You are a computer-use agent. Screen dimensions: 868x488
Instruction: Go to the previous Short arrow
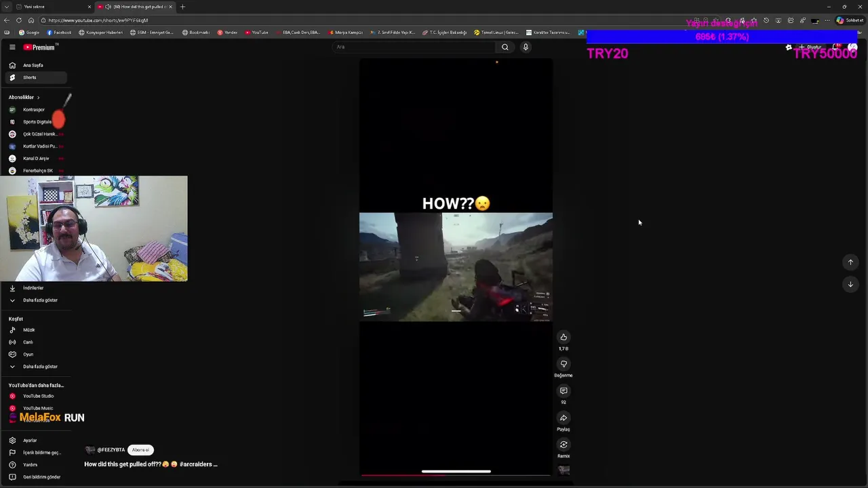pos(850,262)
